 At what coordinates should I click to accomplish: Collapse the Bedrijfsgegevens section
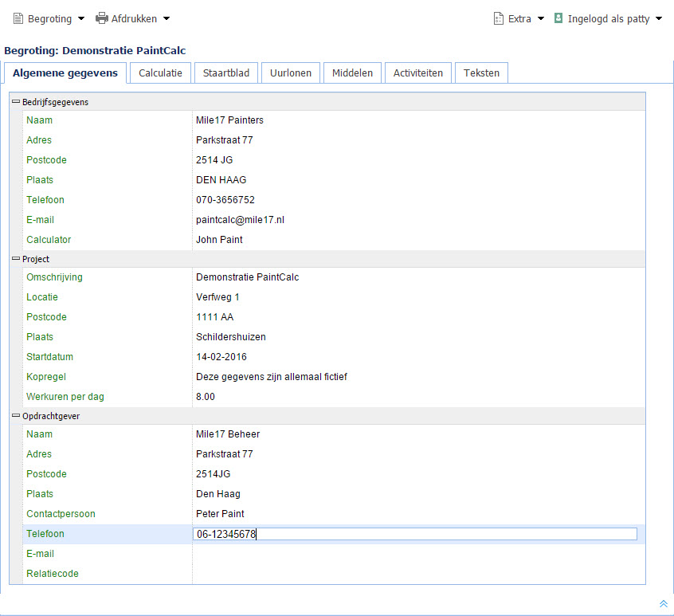click(x=16, y=102)
